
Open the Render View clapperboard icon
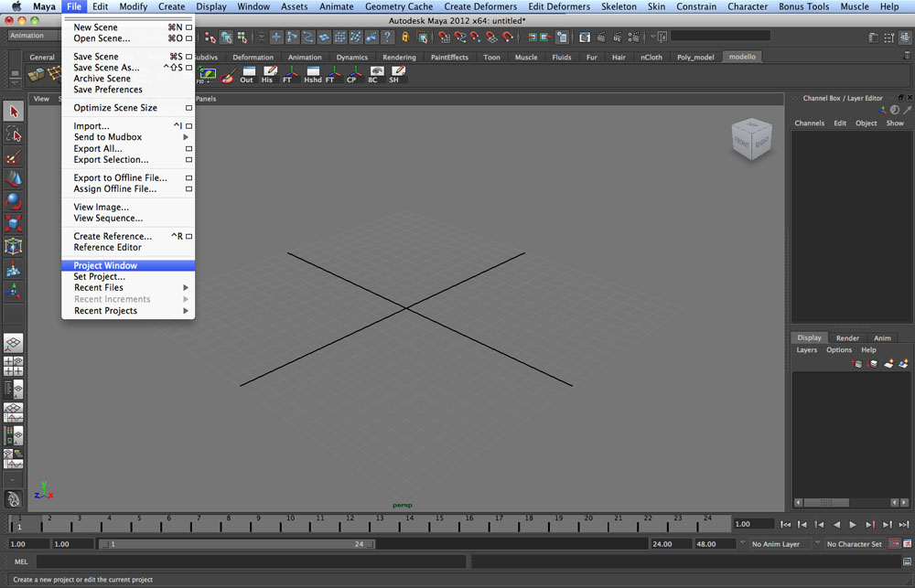point(584,37)
